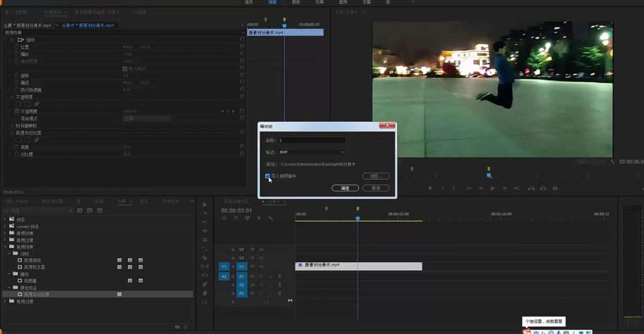
Task: Open the 颜色 workspace tab
Action: [x=296, y=3]
